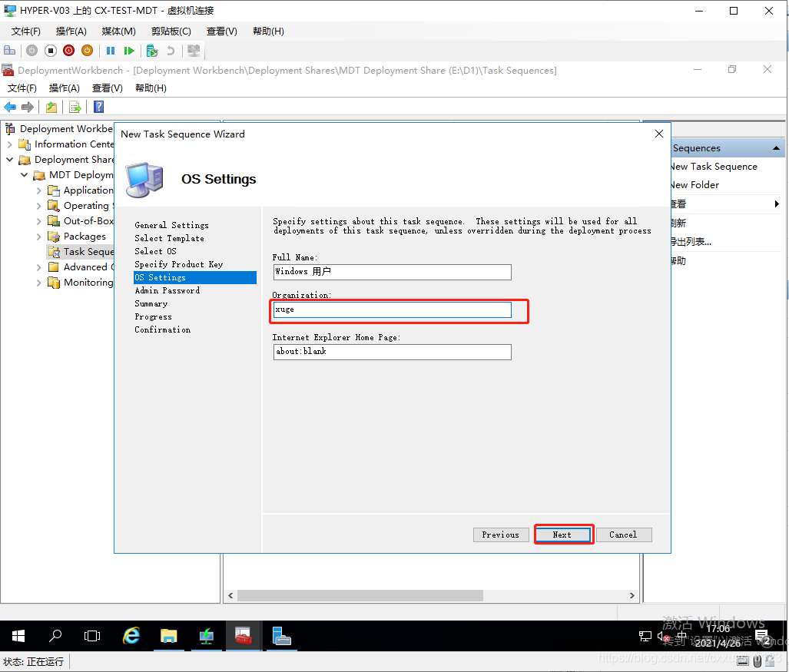789x672 pixels.
Task: Close the New Task Sequence Wizard
Action: pyautogui.click(x=659, y=134)
